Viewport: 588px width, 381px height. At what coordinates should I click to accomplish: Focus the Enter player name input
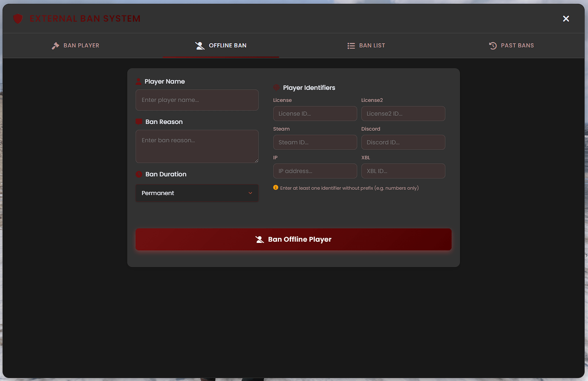click(197, 100)
